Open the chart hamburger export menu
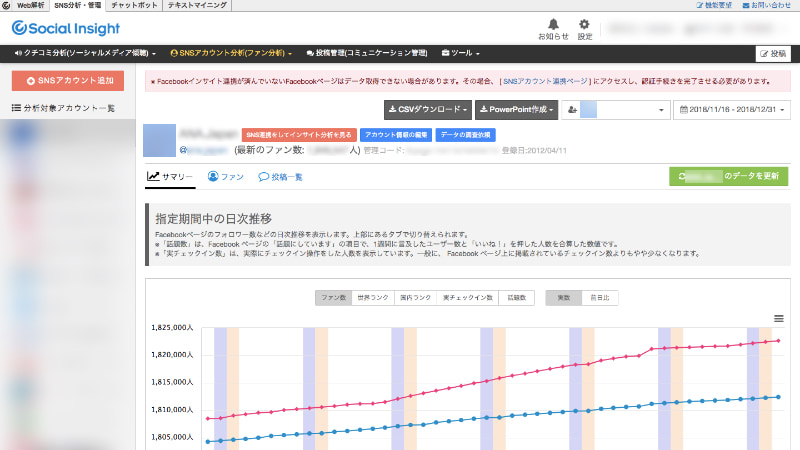The height and width of the screenshot is (450, 800). pyautogui.click(x=779, y=319)
